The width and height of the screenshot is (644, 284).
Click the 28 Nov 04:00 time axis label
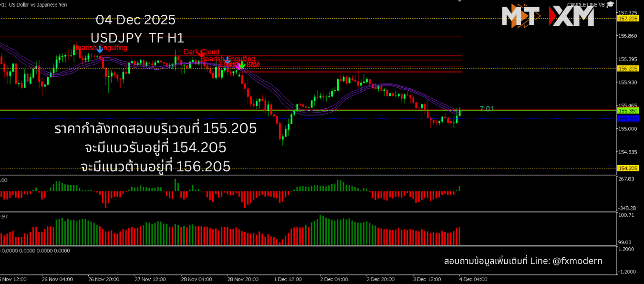click(196, 279)
